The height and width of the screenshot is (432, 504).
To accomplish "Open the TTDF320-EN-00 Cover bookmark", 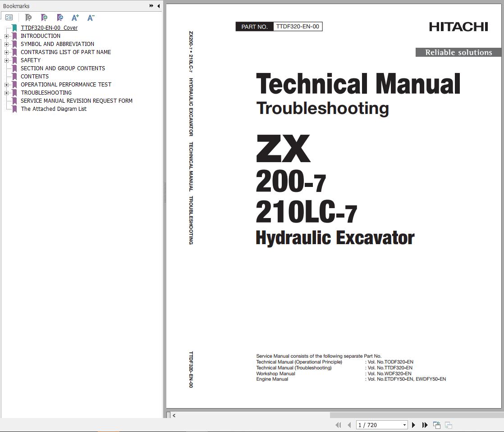I will pos(50,27).
